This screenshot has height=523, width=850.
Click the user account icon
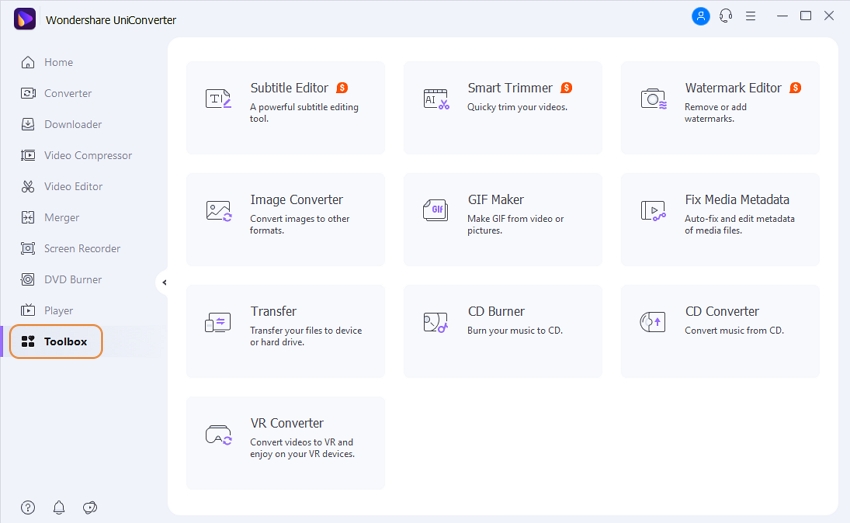tap(700, 16)
